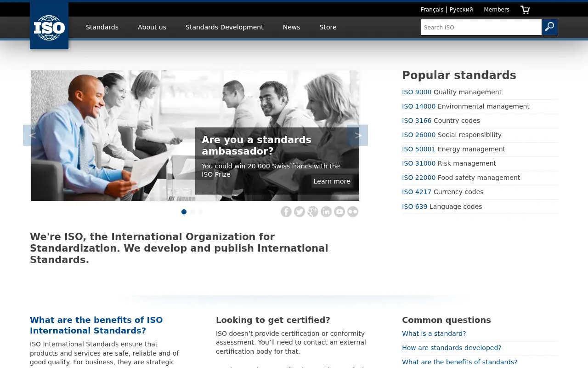588x368 pixels.
Task: Open ISO 50001 Energy management
Action: coord(453,149)
